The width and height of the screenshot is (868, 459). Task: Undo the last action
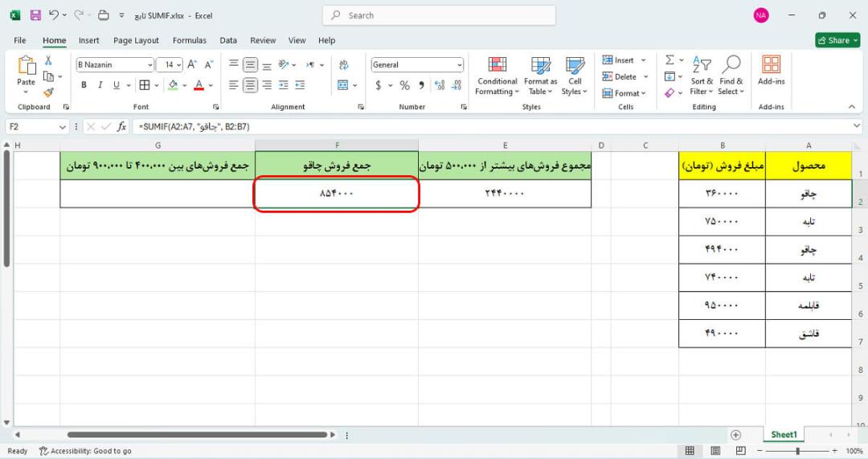tap(54, 15)
